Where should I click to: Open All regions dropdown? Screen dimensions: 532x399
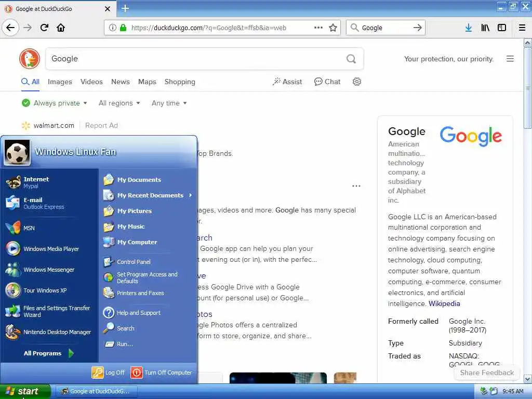119,103
